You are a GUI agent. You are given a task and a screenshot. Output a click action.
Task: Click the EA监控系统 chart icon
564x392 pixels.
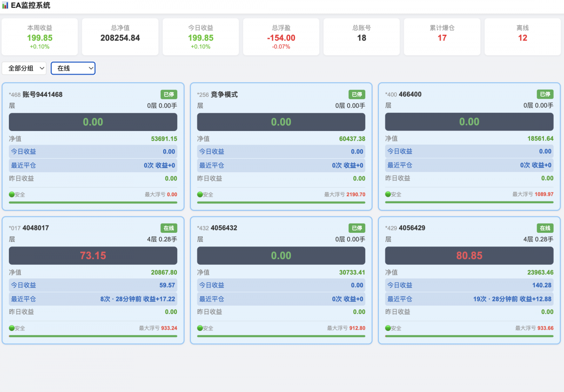[x=5, y=6]
